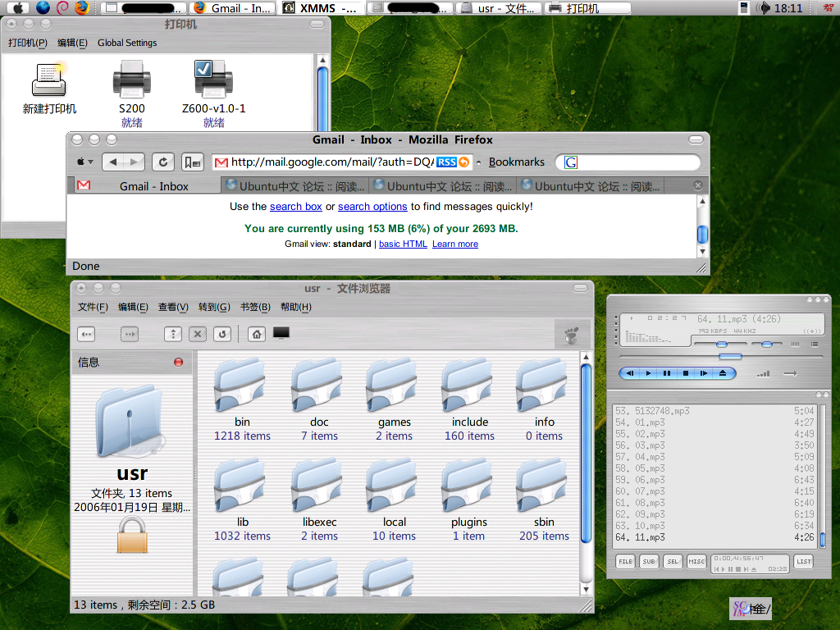Follow the 'search options' link
Viewport: 840px width, 630px height.
372,206
